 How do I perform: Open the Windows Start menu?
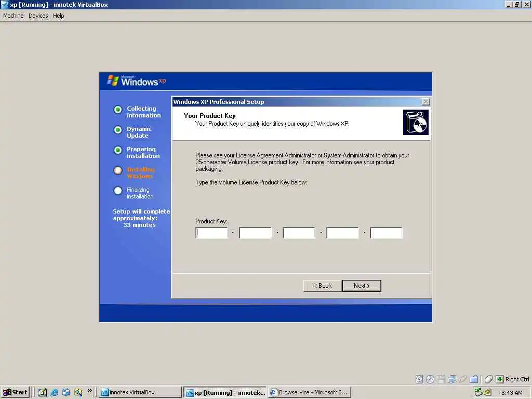15,392
